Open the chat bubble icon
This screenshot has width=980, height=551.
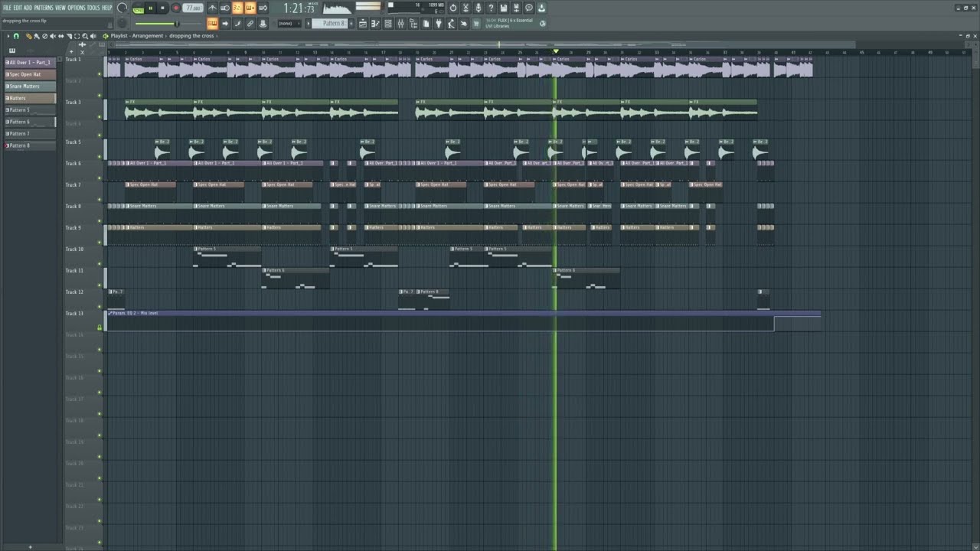point(528,8)
